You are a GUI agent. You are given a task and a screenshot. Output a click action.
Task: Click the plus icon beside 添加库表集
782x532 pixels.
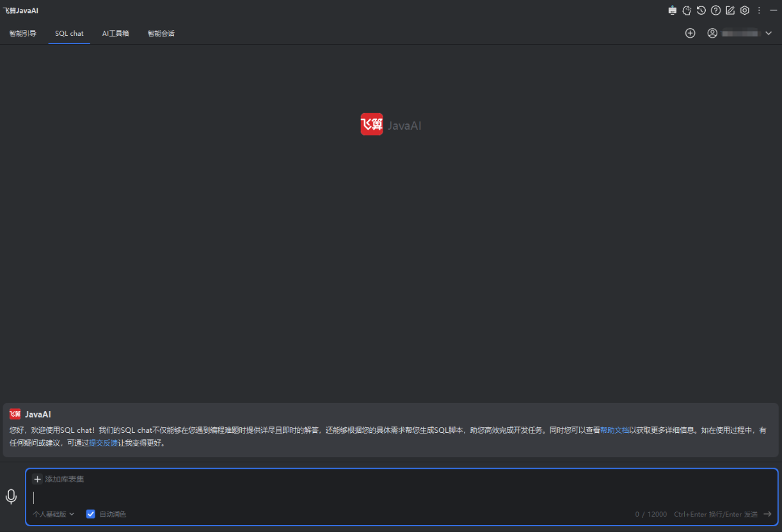click(37, 479)
